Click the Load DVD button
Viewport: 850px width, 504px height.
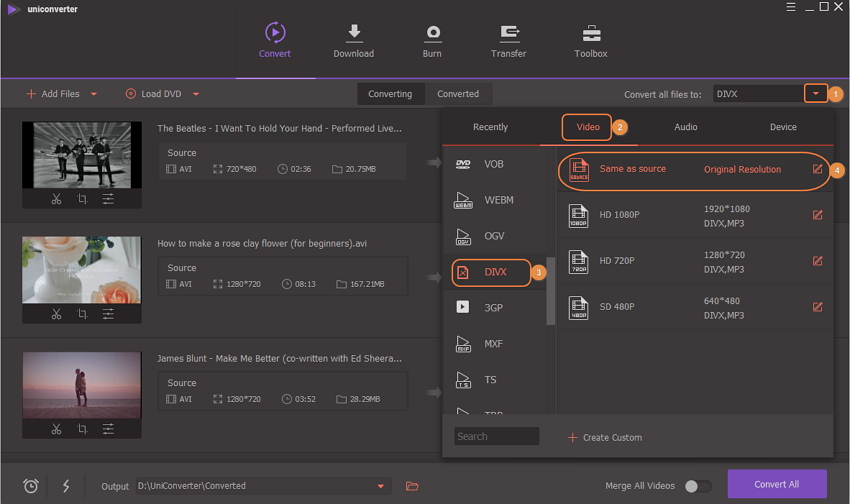point(153,94)
